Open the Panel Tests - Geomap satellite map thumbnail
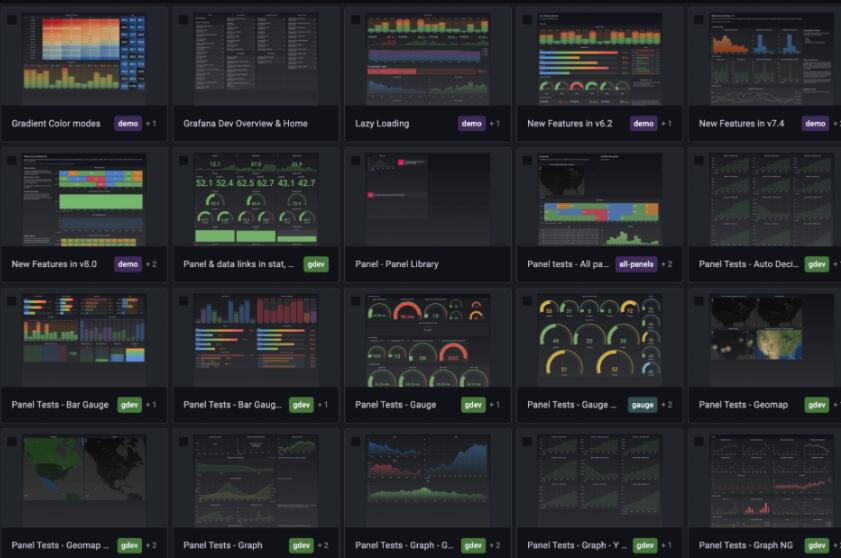Screen dimensions: 841x558 pyautogui.click(x=772, y=340)
